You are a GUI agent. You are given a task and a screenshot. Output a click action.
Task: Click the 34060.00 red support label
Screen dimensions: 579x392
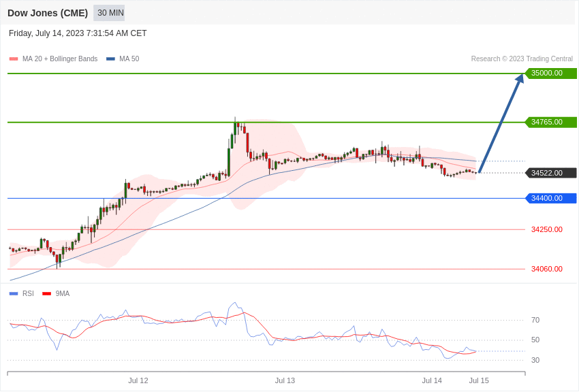coord(546,269)
